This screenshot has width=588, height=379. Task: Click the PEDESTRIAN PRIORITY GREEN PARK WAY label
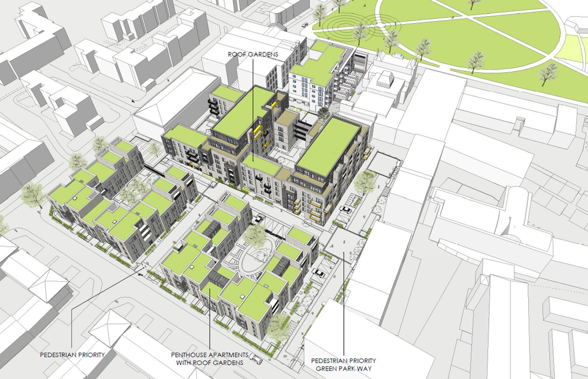343,365
